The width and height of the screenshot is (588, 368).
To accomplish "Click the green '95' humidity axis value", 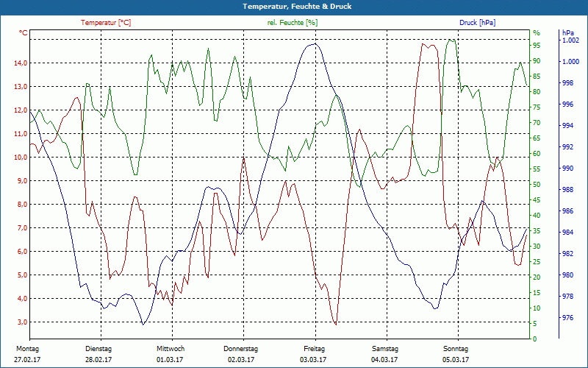I will (x=537, y=46).
